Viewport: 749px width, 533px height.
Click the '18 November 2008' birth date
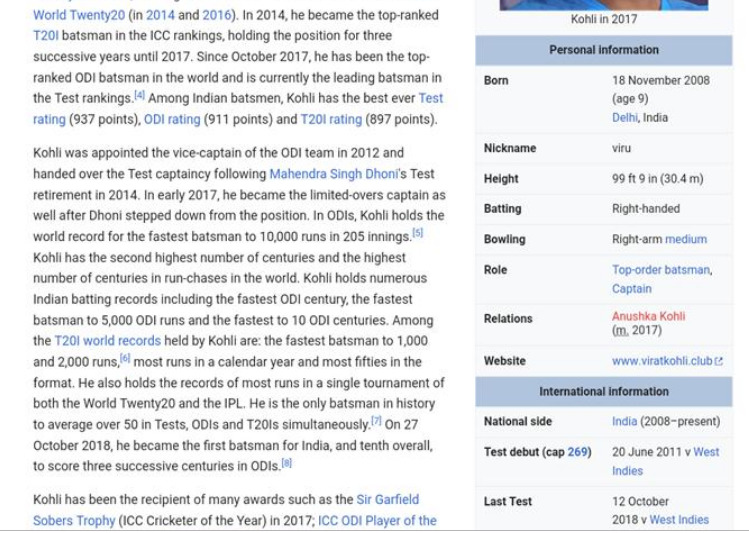click(661, 80)
